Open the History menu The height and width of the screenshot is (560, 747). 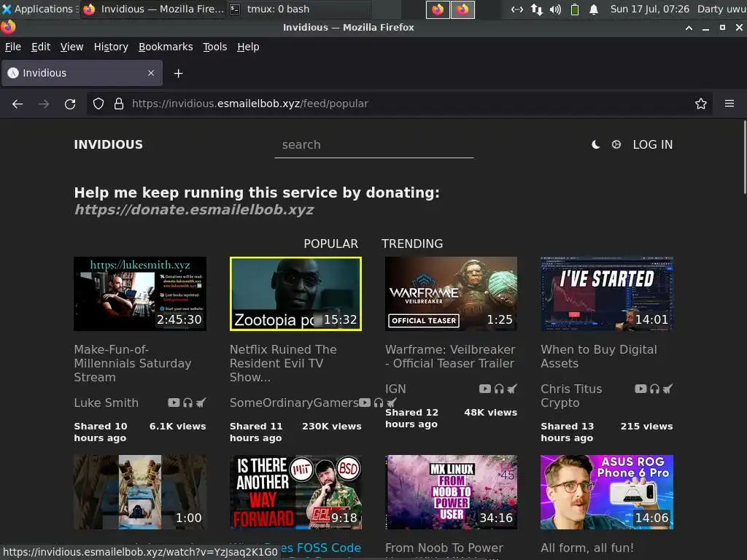click(x=111, y=47)
